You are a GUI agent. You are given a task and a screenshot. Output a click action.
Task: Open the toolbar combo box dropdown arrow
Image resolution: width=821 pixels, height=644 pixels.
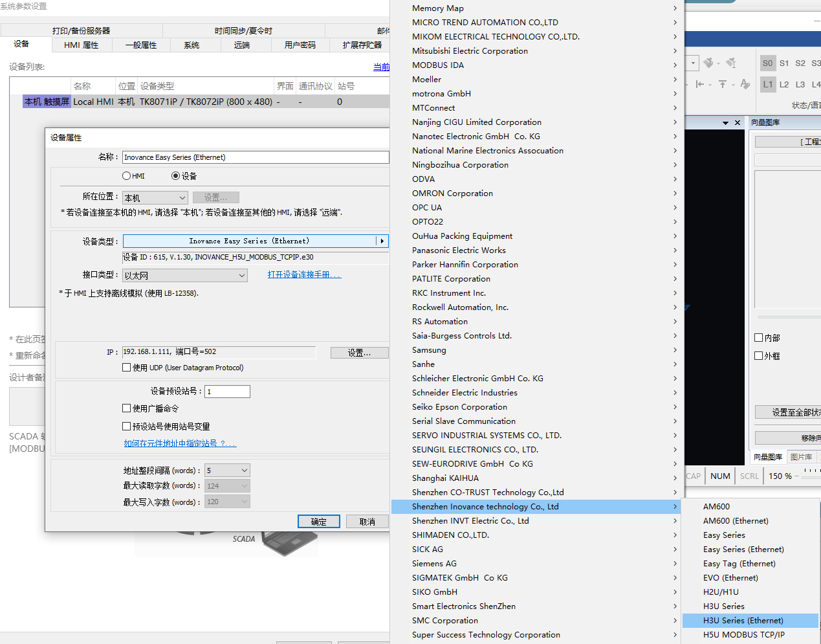(x=694, y=63)
